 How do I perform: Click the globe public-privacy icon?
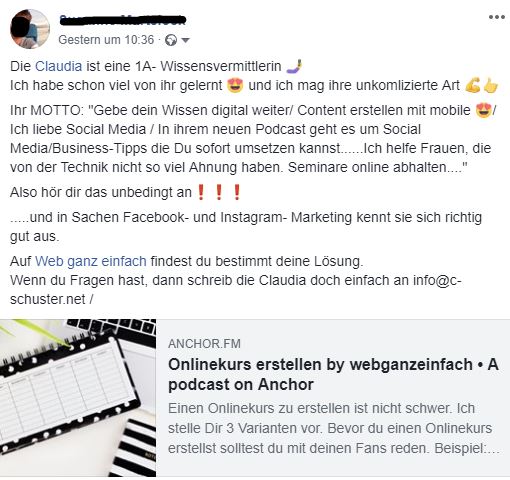[x=171, y=40]
